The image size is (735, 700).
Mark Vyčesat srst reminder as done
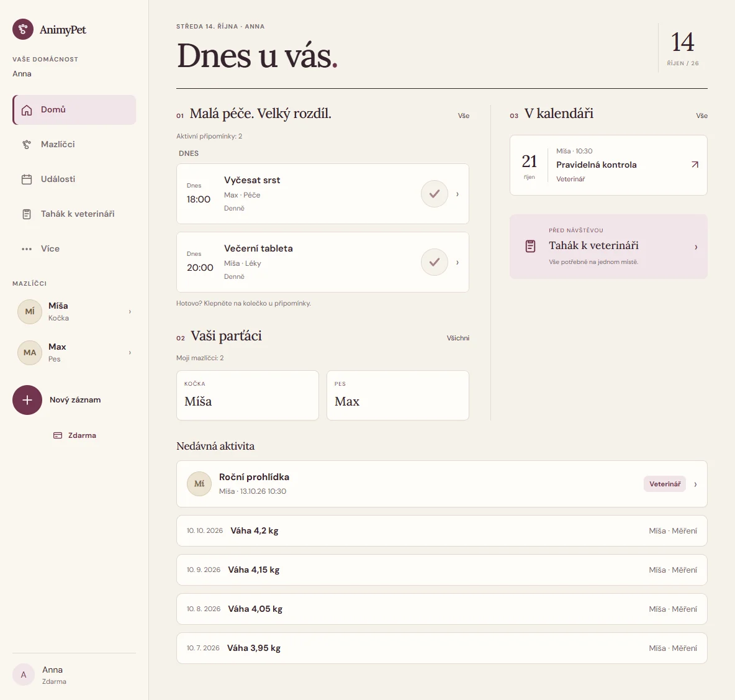tap(435, 194)
